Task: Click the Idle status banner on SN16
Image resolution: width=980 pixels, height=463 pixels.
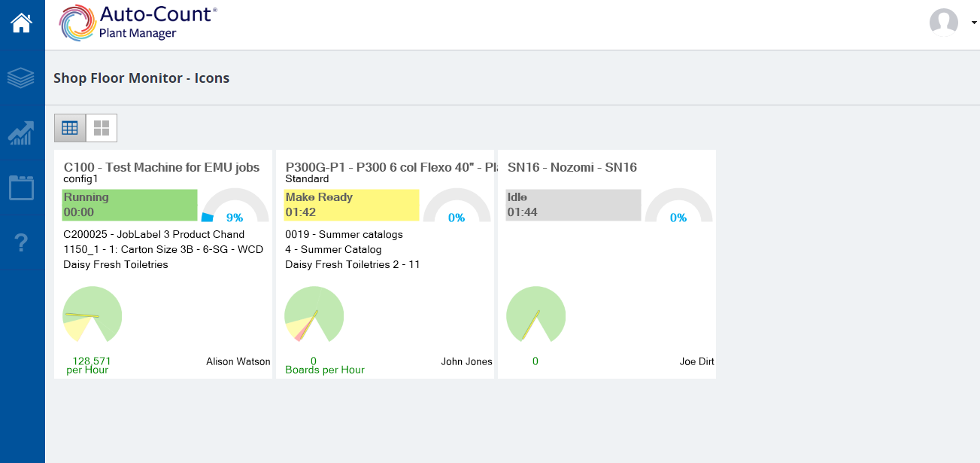Action: [x=572, y=204]
